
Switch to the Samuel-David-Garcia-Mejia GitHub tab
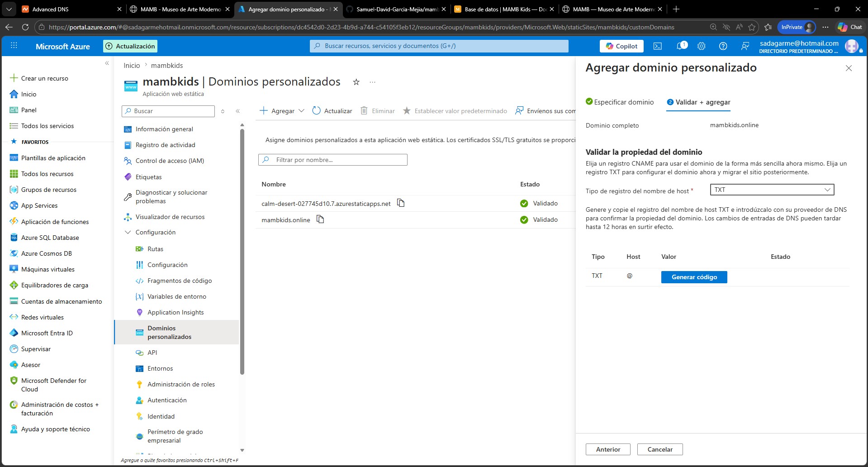[397, 9]
